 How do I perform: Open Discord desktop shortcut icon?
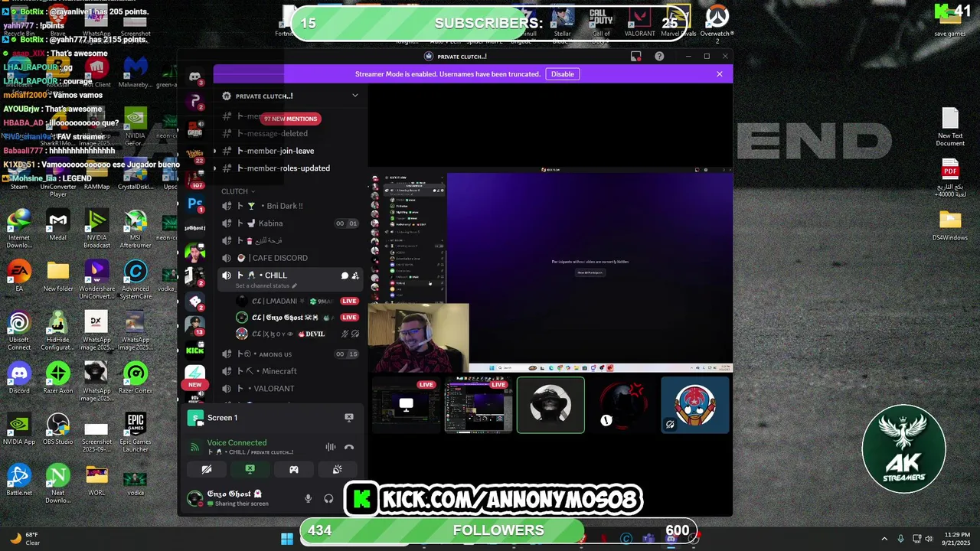[19, 379]
